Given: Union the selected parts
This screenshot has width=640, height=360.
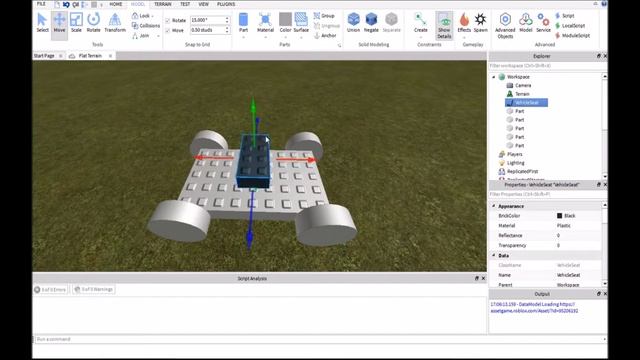Looking at the screenshot, I should click(353, 22).
